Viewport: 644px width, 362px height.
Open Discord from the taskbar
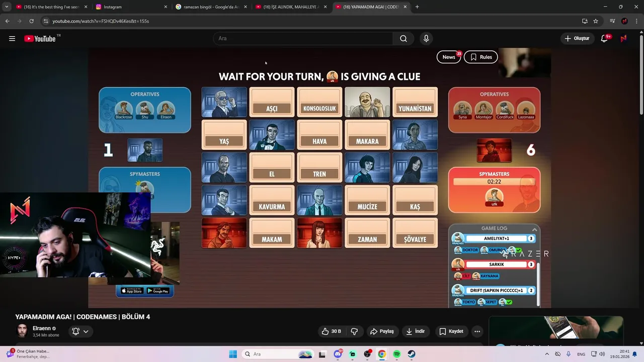pos(338,354)
